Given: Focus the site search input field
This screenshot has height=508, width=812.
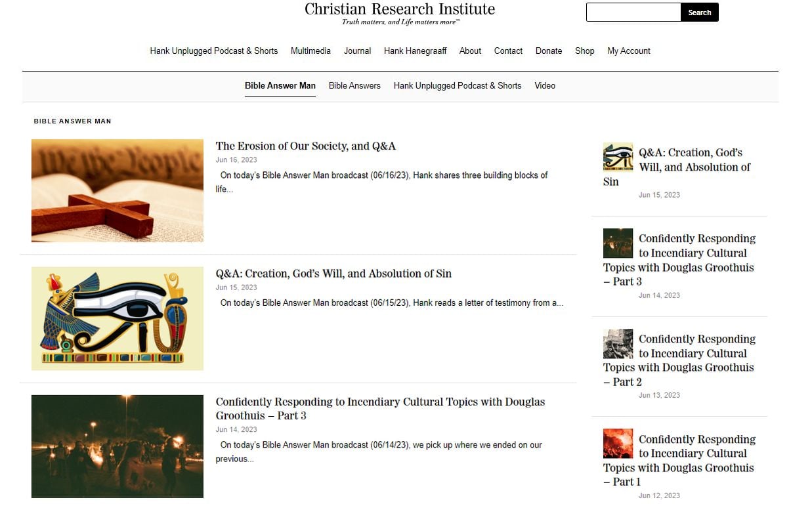Looking at the screenshot, I should pyautogui.click(x=633, y=12).
